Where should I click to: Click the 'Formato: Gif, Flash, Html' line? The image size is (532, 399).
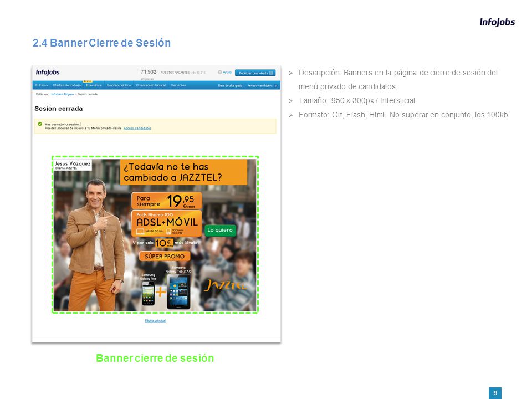click(x=404, y=115)
